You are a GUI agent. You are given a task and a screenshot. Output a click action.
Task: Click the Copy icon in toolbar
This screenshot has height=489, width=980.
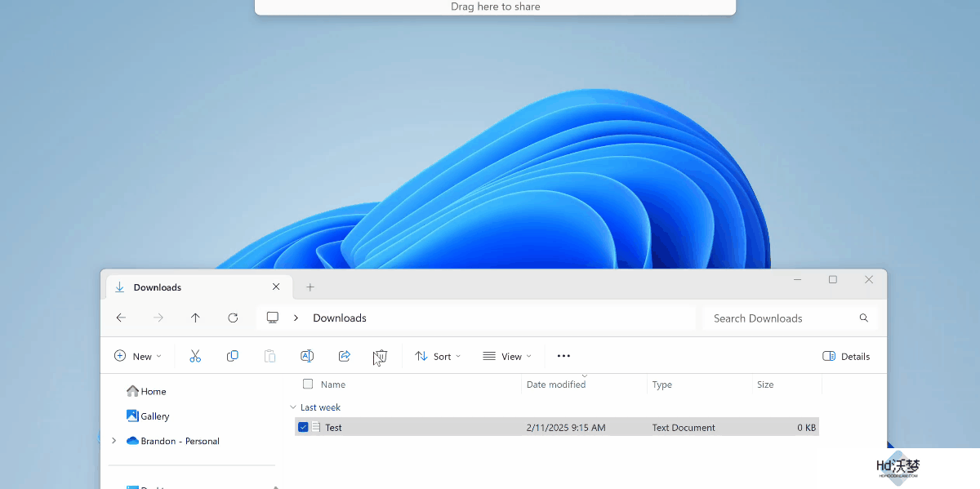233,356
